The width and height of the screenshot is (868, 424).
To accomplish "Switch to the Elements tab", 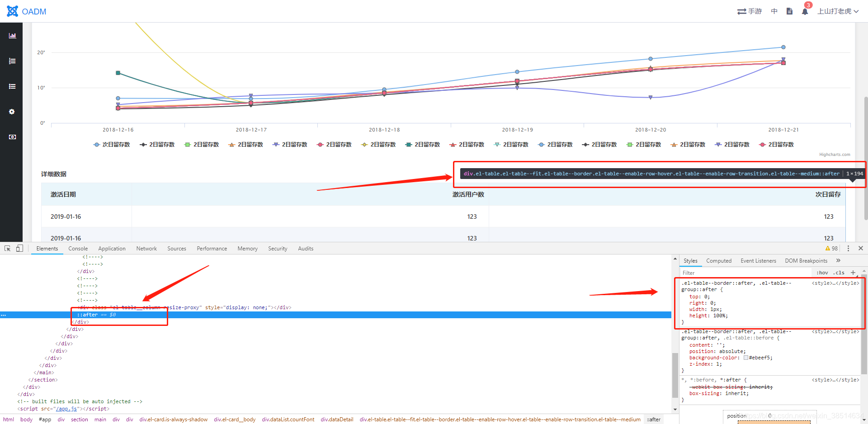I will click(x=47, y=249).
